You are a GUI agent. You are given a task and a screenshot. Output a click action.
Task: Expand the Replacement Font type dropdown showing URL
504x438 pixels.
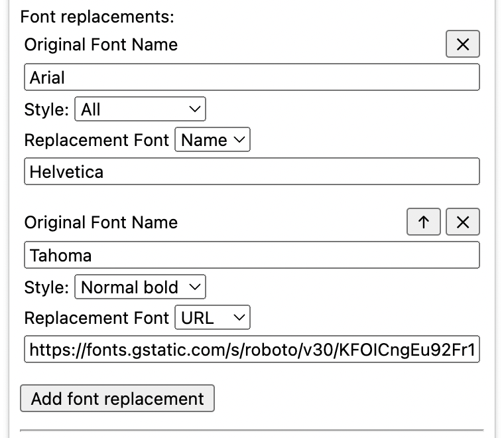coord(212,318)
